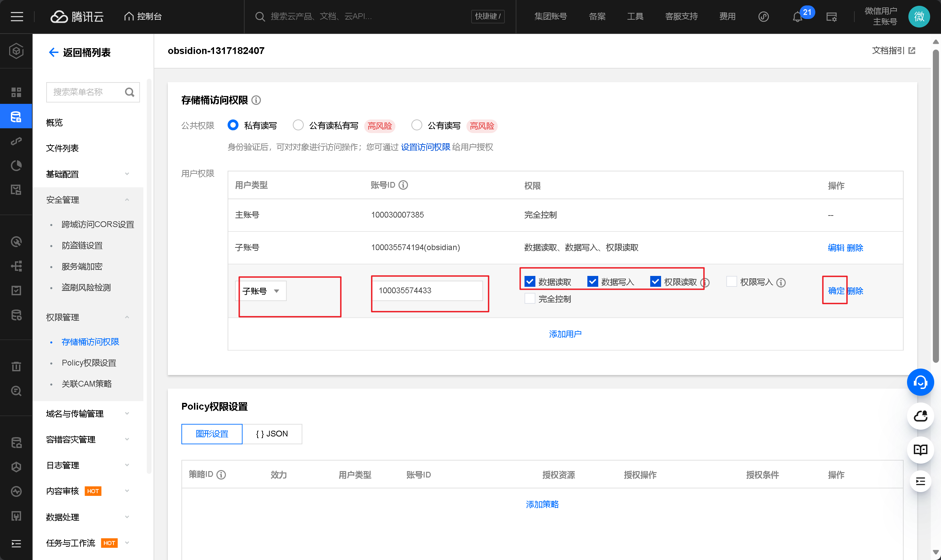Open the notification bell icon

(x=797, y=17)
